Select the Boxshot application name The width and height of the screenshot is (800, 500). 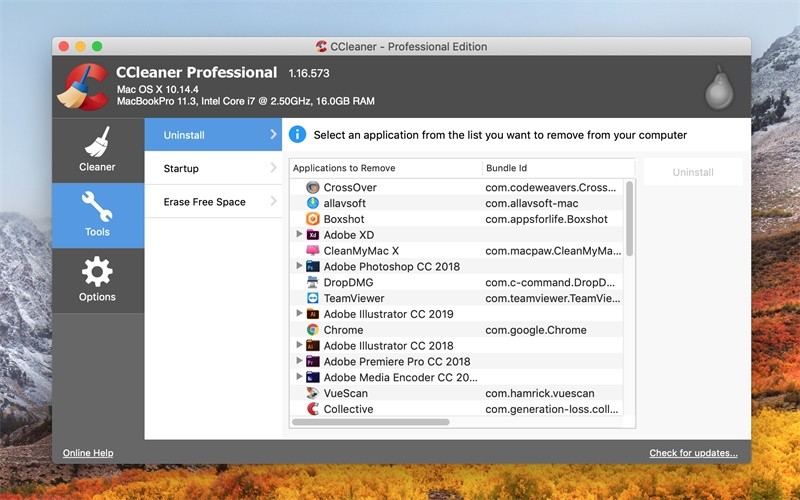pyautogui.click(x=344, y=219)
